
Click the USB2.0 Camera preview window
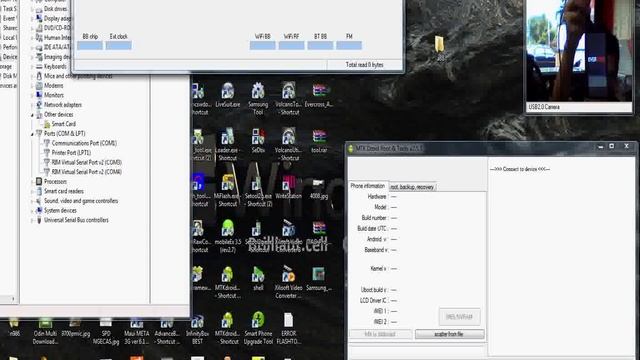579,51
